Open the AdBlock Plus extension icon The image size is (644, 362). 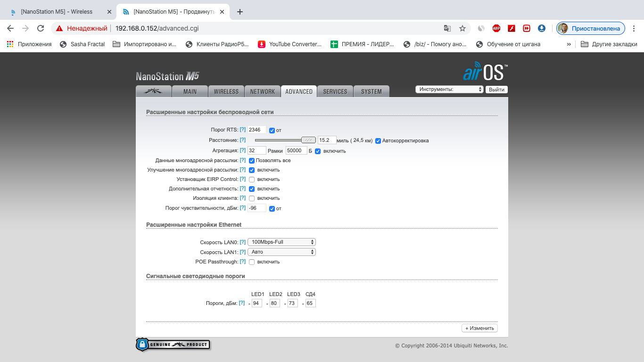(496, 28)
